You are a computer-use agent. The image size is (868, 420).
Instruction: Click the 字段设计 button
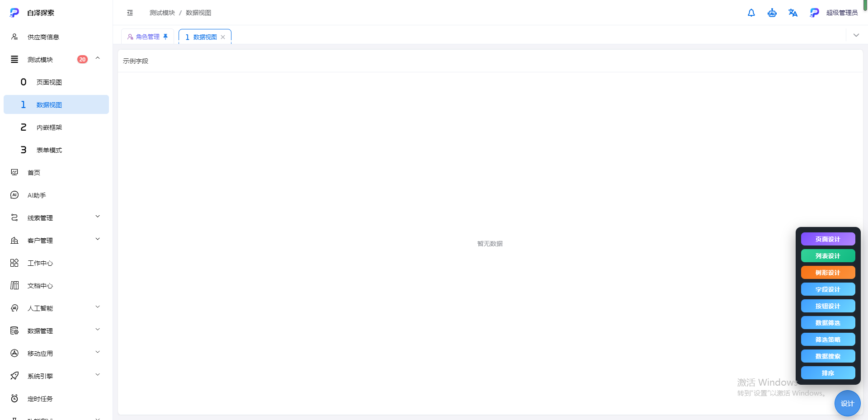pyautogui.click(x=828, y=289)
